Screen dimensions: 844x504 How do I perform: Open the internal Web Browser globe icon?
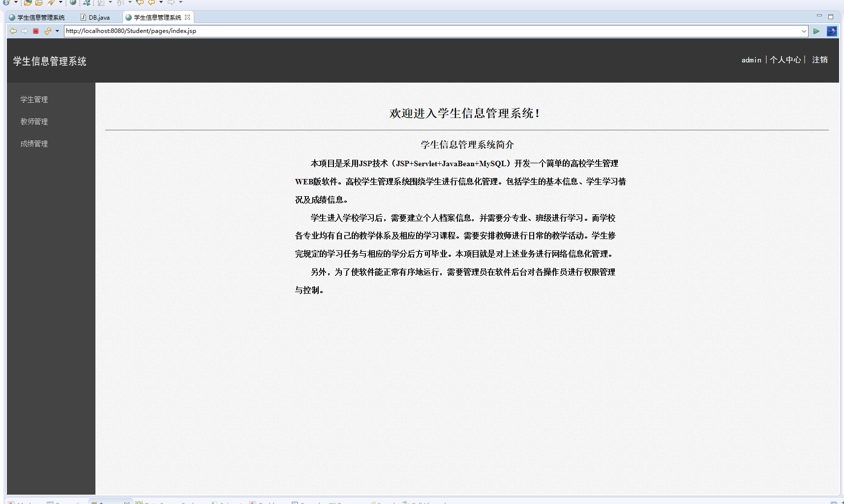[72, 3]
